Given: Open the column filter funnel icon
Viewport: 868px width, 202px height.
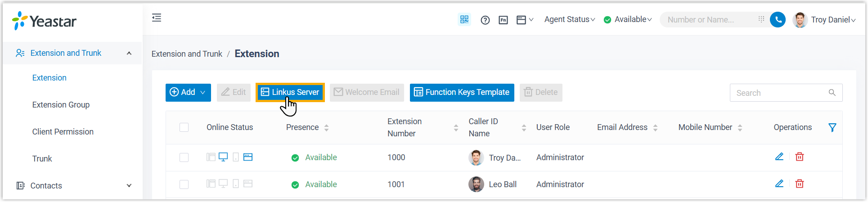Looking at the screenshot, I should coord(832,127).
